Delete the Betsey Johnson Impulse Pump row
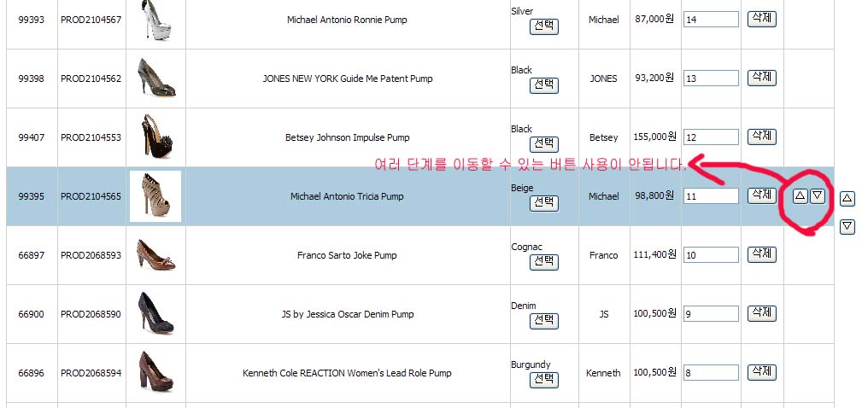 tap(761, 136)
